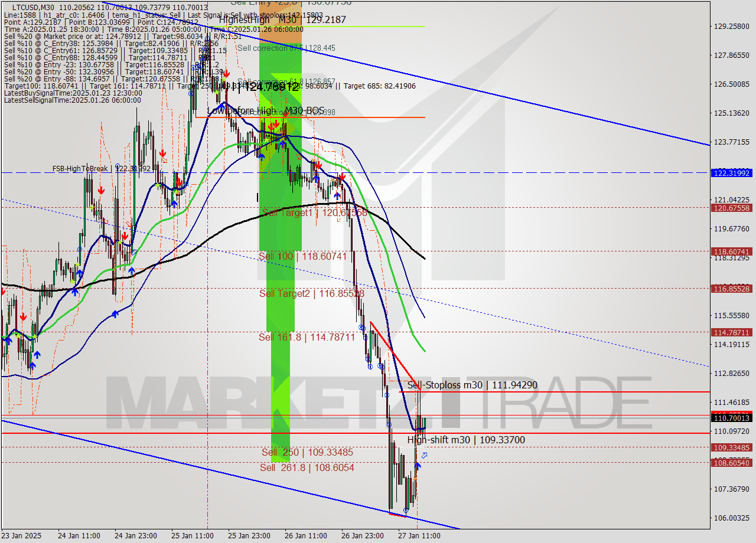Click the red 114.78711 price tag on the axis

[x=732, y=332]
